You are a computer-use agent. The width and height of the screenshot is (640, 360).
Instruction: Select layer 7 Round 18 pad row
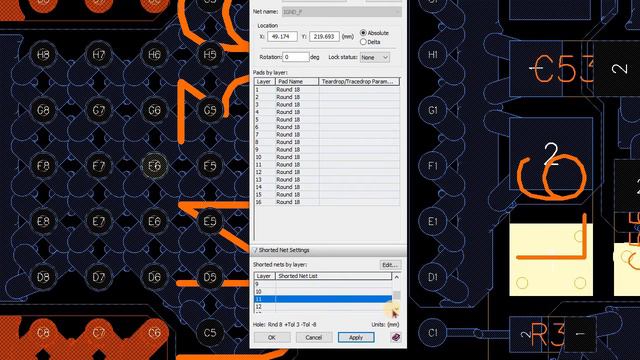tap(327, 134)
